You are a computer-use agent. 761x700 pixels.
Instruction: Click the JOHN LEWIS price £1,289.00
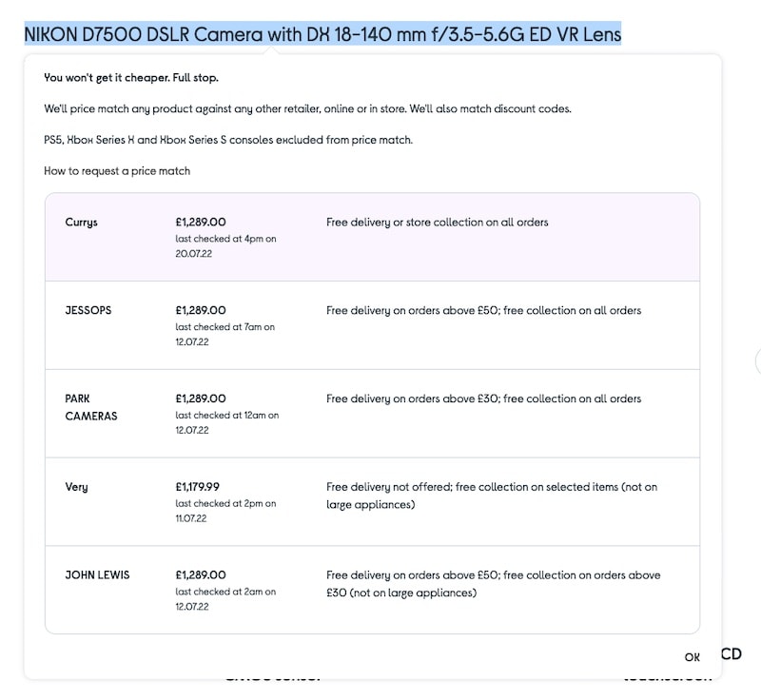(x=201, y=574)
